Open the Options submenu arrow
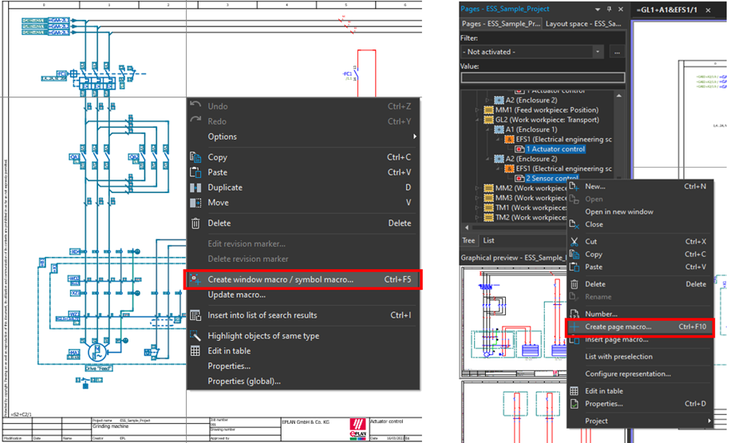This screenshot has width=750, height=443. [x=414, y=136]
